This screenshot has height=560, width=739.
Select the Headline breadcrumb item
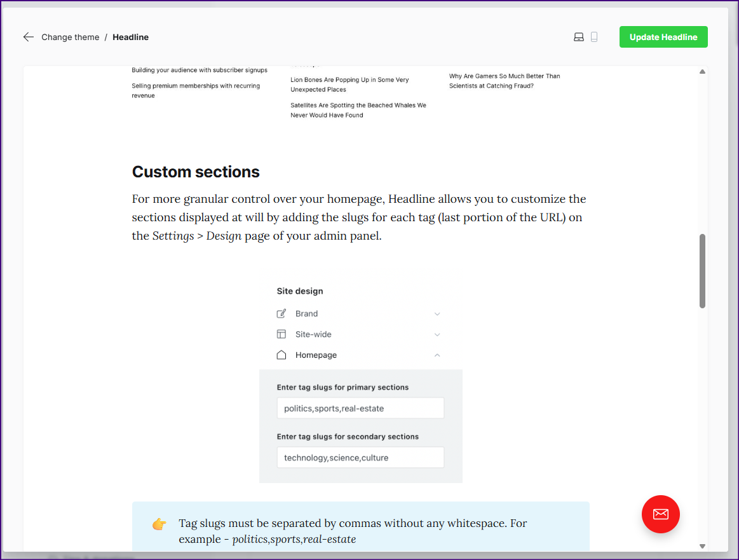[130, 37]
